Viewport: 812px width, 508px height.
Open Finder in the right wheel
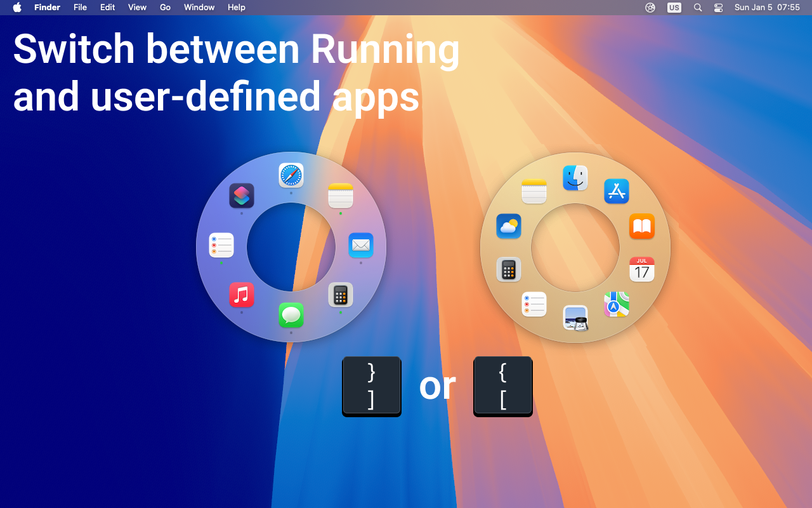tap(575, 178)
